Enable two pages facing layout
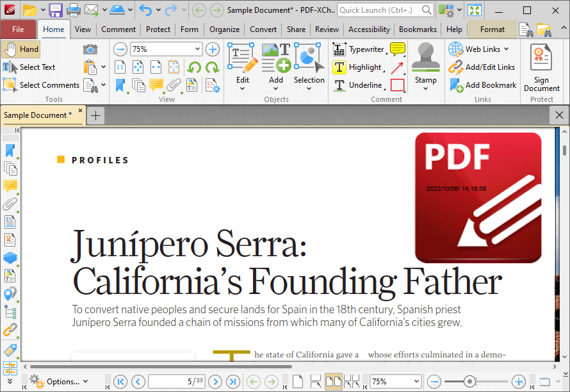 click(x=333, y=382)
